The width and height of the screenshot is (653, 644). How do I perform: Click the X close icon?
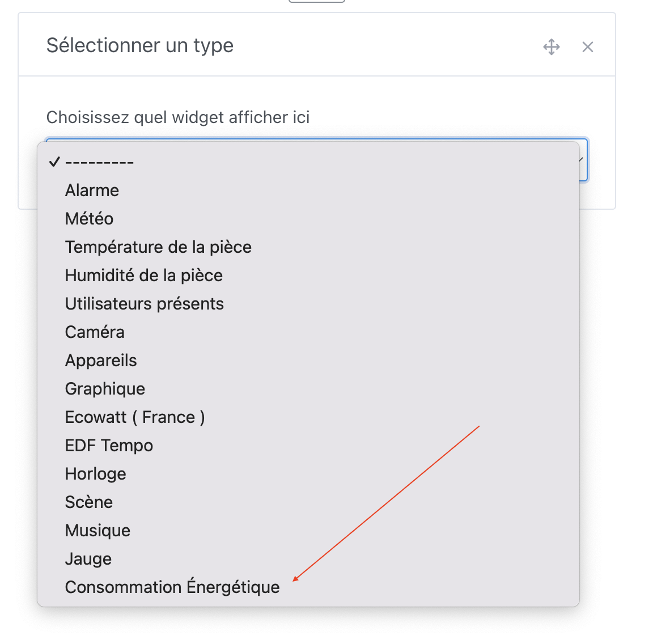point(588,47)
